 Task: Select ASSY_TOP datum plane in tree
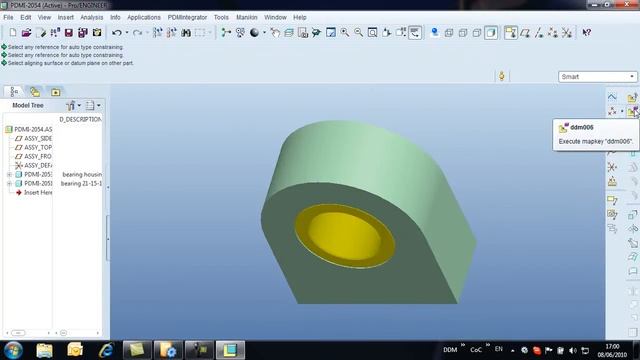pyautogui.click(x=33, y=147)
